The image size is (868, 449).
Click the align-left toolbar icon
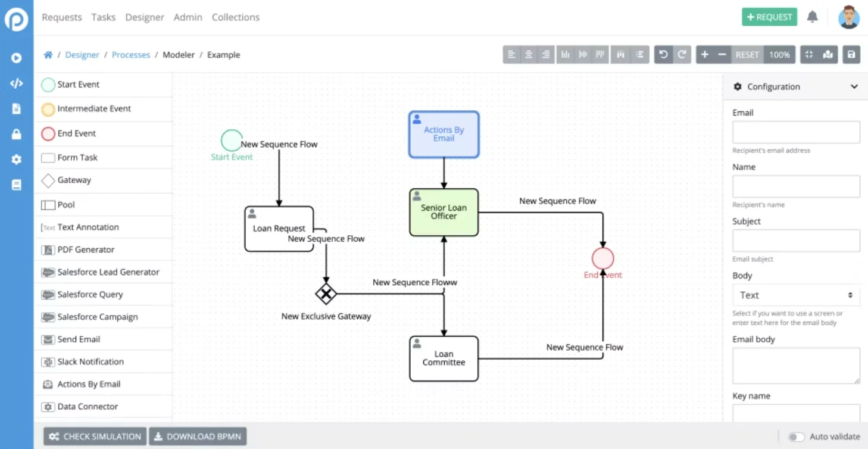click(x=512, y=54)
